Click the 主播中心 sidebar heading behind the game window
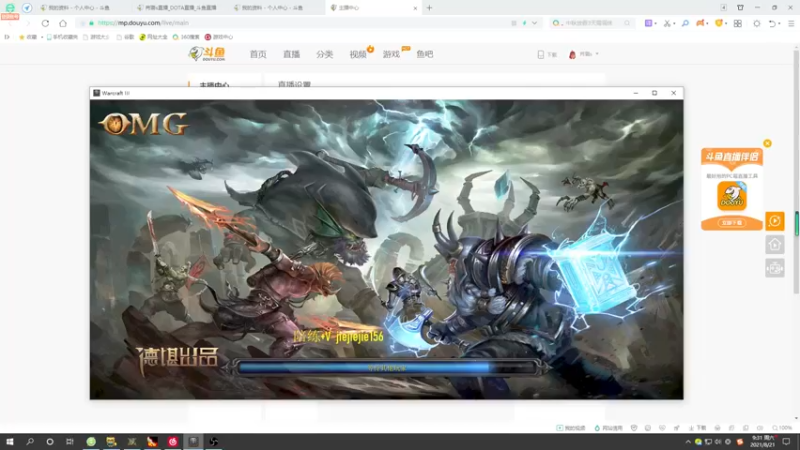This screenshot has width=800, height=450. (214, 85)
